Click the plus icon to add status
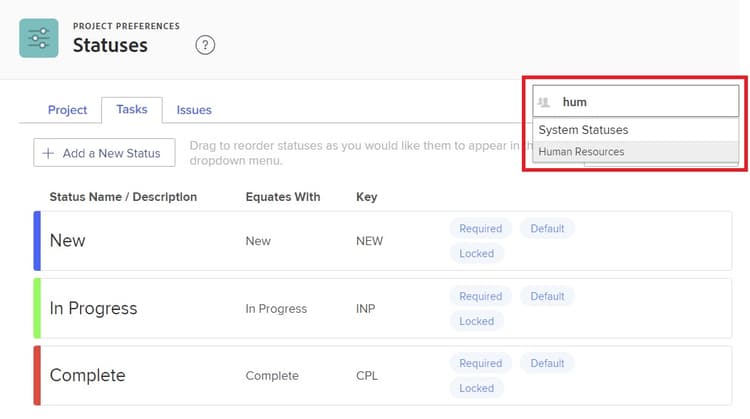 (x=48, y=153)
